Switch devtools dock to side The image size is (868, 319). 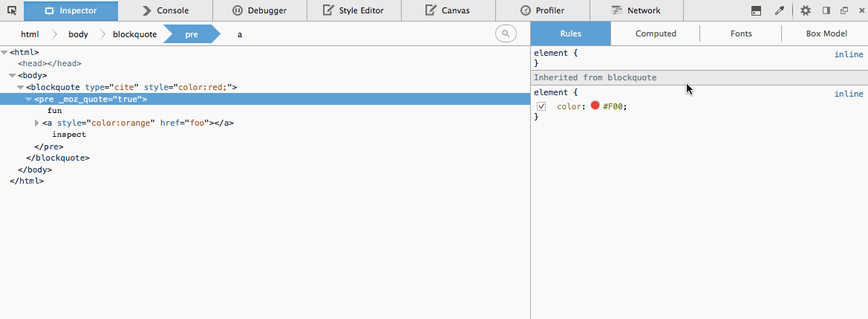(x=826, y=10)
